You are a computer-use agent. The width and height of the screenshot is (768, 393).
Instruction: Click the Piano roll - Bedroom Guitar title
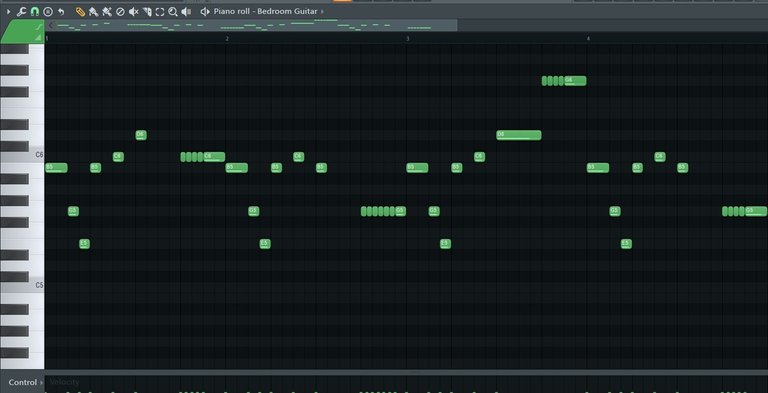[265, 11]
